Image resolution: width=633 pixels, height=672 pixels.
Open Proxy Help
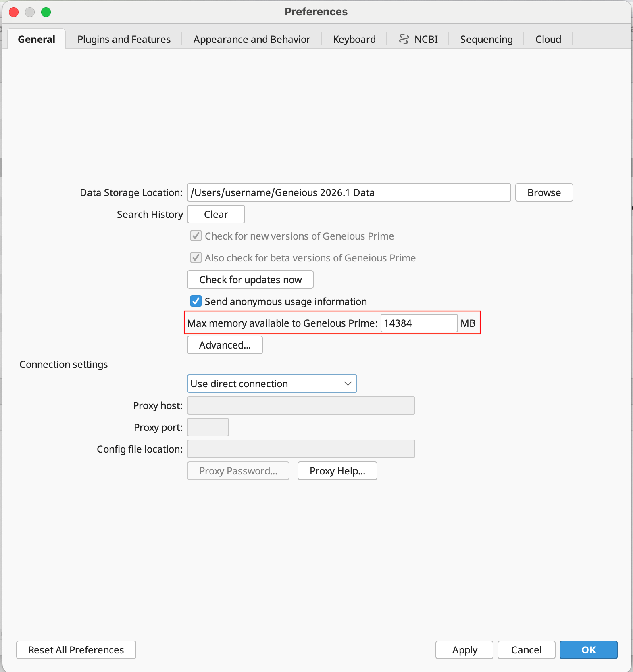(x=337, y=471)
